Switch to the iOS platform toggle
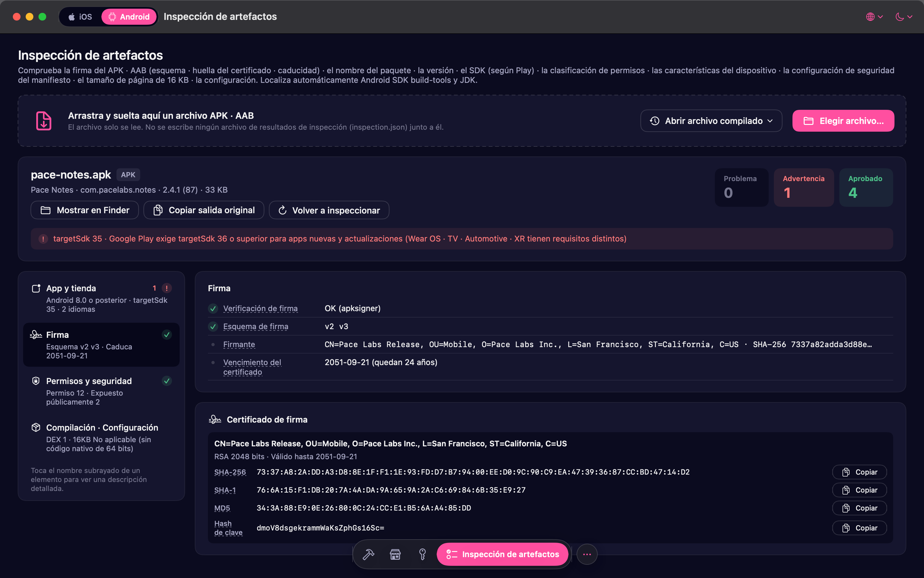924x578 pixels. point(80,17)
